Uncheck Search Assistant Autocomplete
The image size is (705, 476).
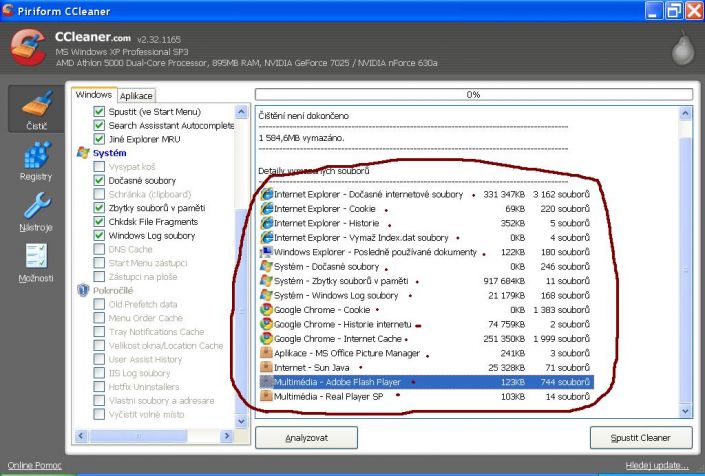point(99,125)
